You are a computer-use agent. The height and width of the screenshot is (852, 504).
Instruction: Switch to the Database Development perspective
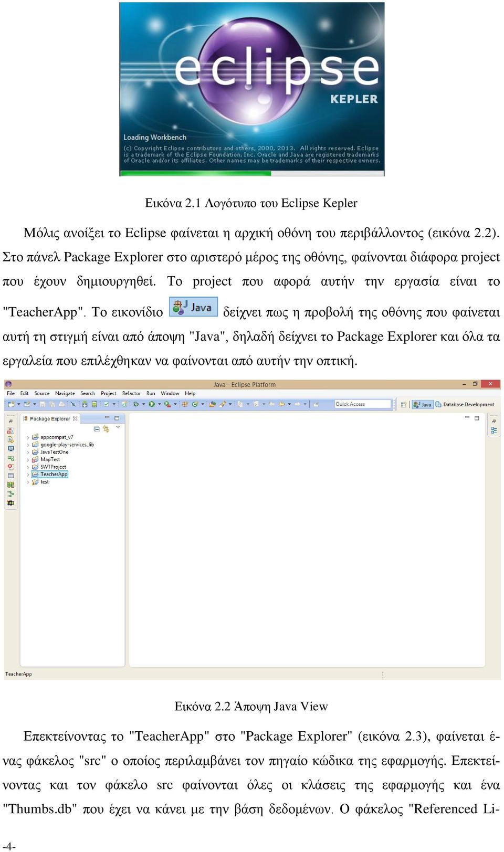click(465, 405)
